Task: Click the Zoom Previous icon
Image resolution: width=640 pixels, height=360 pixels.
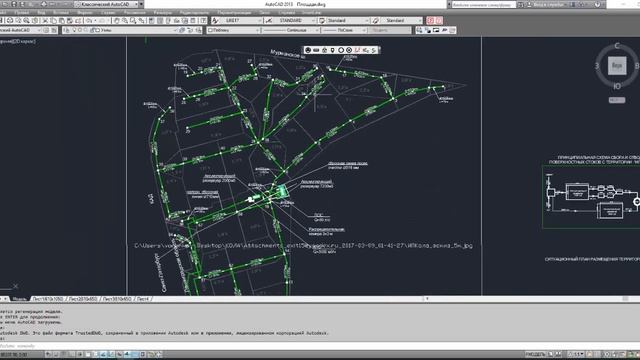Action: (x=141, y=20)
